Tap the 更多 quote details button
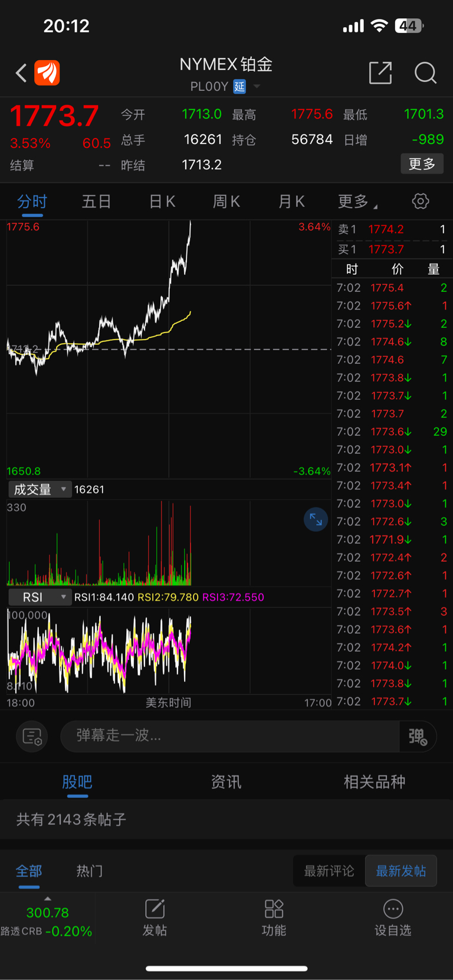This screenshot has width=453, height=980. click(x=422, y=164)
